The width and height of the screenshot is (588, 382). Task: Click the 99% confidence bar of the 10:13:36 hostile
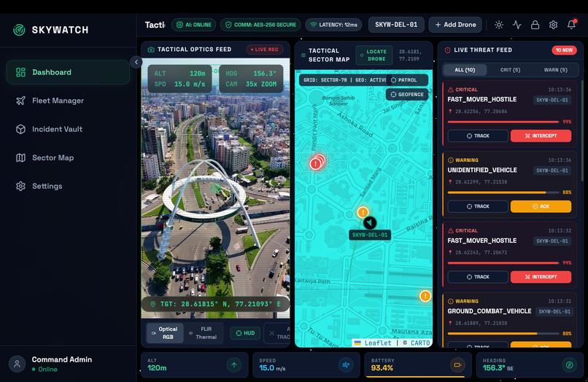(503, 122)
